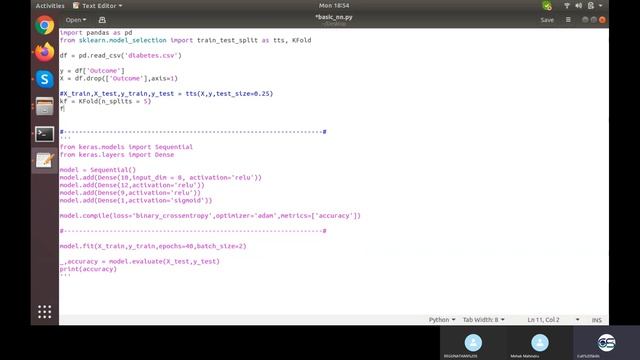The height and width of the screenshot is (360, 640).
Task: Click the first participant avatar thumbnail
Action: tap(473, 343)
